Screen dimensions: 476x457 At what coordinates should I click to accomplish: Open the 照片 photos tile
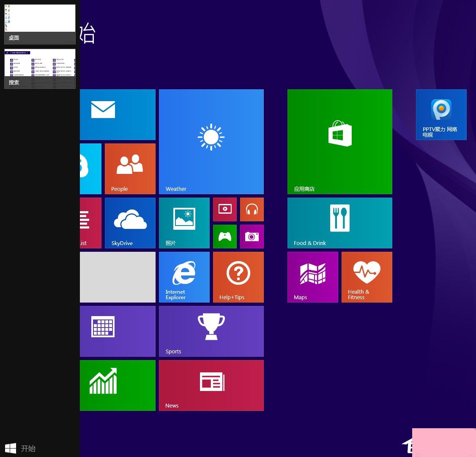[x=184, y=223]
